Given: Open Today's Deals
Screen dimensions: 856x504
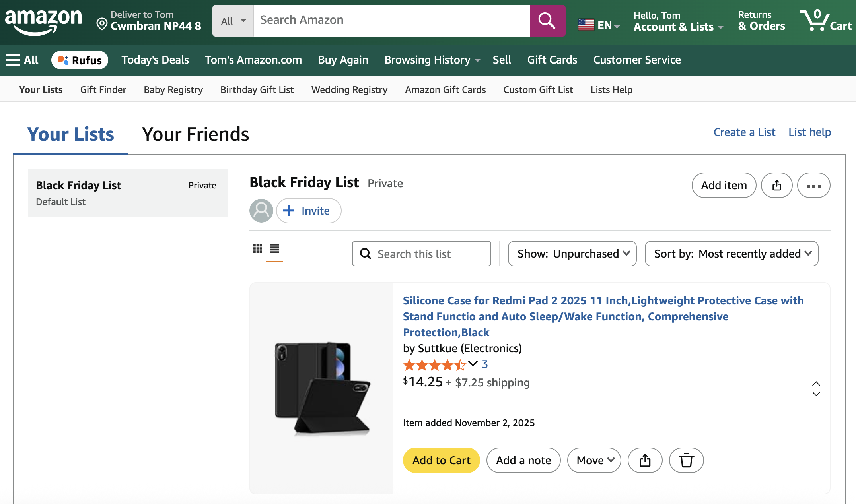Looking at the screenshot, I should tap(155, 60).
